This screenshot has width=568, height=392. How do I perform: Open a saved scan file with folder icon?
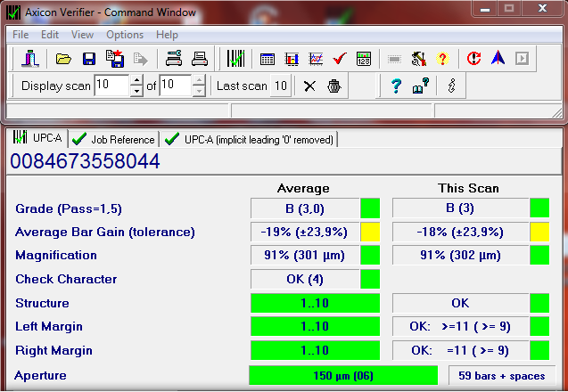click(63, 58)
